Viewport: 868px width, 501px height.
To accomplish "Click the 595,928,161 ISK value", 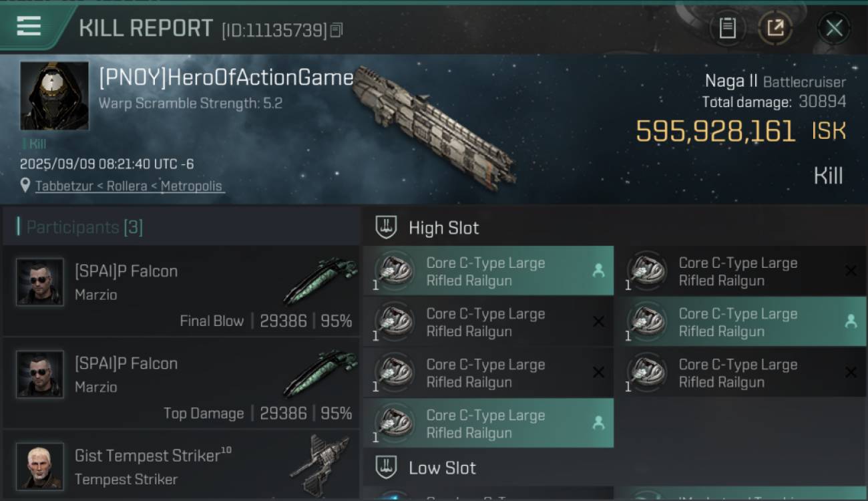I will pos(715,131).
